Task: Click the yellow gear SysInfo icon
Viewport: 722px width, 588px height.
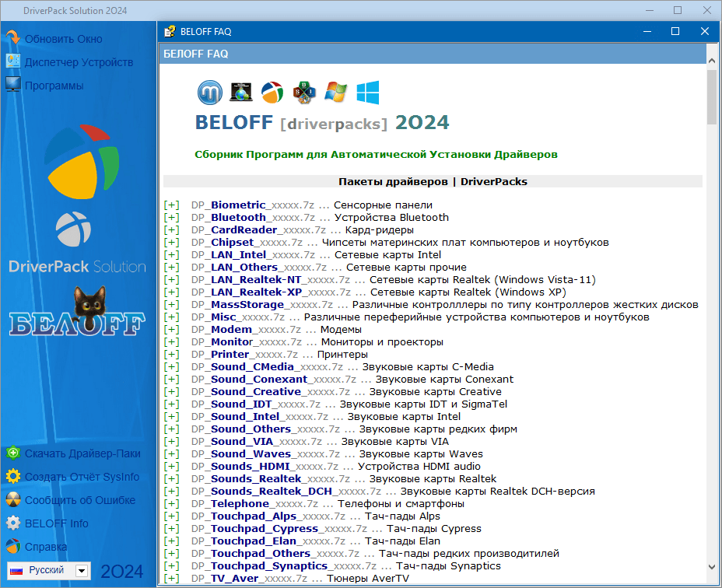Action: pos(13,477)
